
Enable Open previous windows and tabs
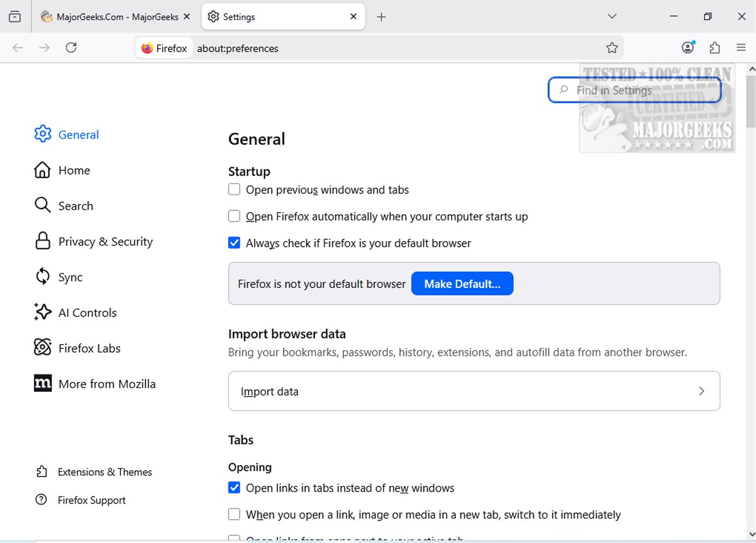pos(235,190)
